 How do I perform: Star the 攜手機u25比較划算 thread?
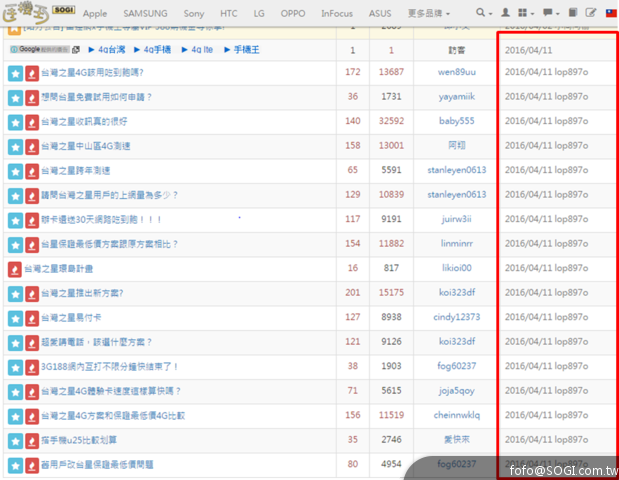[x=15, y=440]
